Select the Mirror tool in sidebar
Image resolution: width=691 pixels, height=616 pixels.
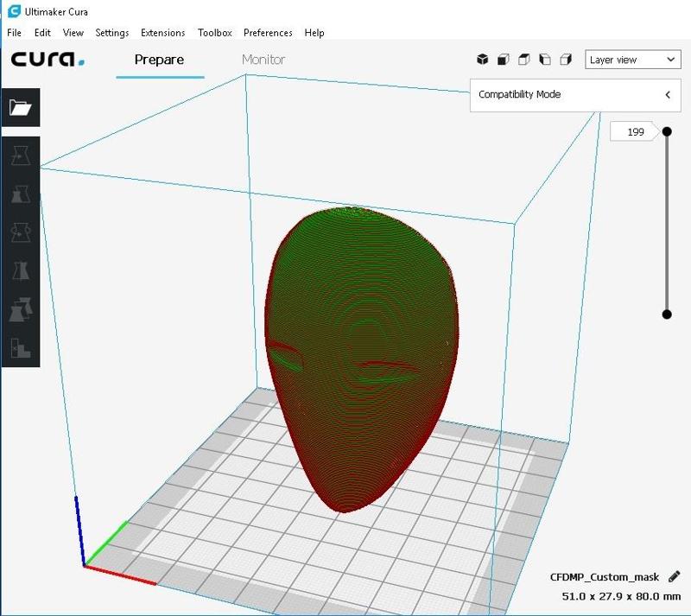(x=20, y=270)
